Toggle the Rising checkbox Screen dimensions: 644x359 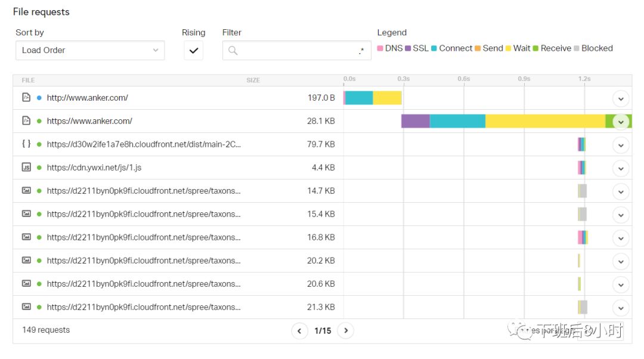click(x=193, y=51)
